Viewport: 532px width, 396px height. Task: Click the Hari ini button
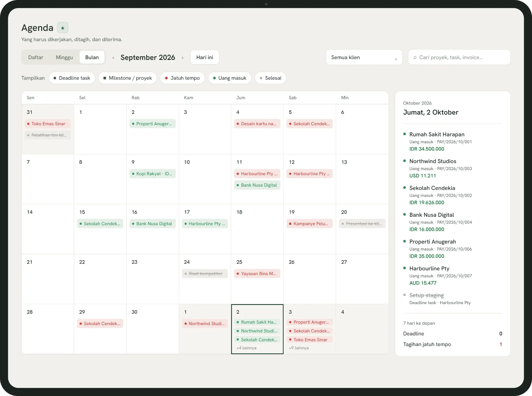(205, 57)
